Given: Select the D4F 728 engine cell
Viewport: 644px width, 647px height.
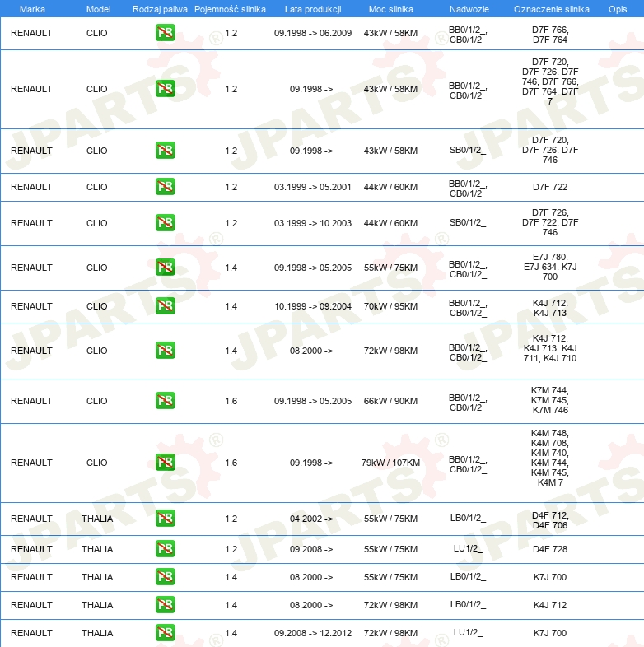Looking at the screenshot, I should (x=550, y=549).
